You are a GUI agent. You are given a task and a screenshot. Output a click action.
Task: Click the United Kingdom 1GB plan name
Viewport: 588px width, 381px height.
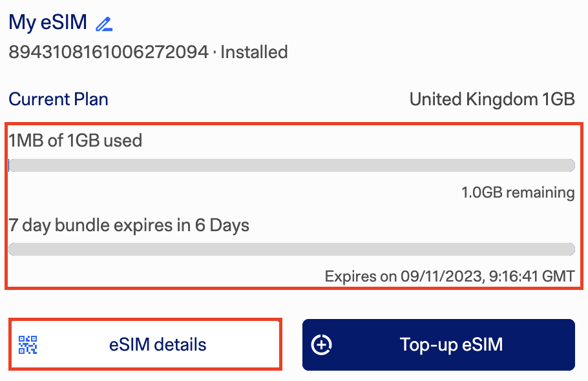(492, 99)
